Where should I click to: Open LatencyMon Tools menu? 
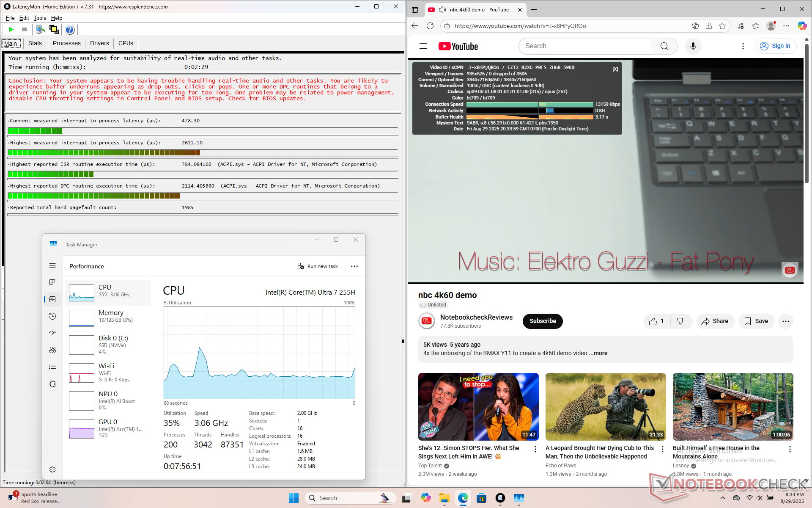[x=40, y=18]
